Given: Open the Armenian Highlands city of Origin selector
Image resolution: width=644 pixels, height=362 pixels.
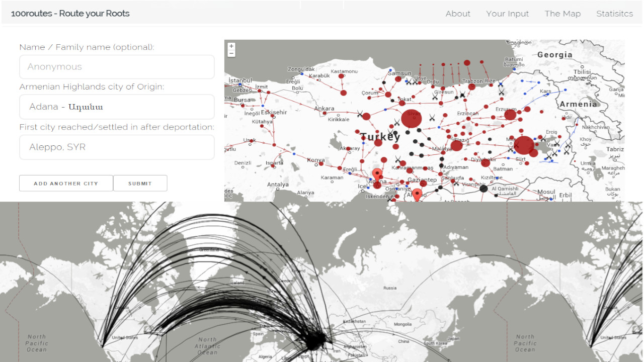Looking at the screenshot, I should (x=117, y=107).
